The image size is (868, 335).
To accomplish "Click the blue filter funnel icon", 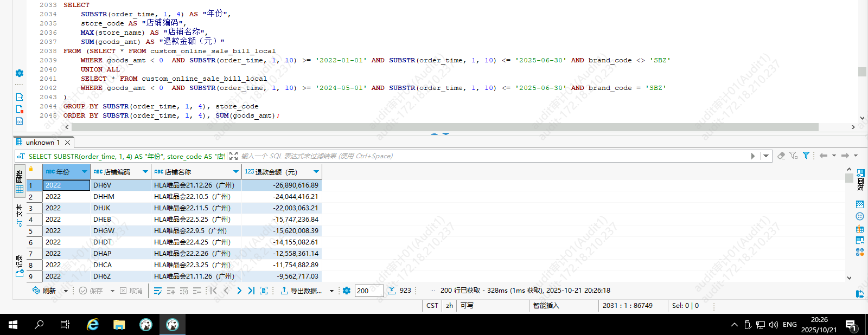I will pyautogui.click(x=806, y=156).
